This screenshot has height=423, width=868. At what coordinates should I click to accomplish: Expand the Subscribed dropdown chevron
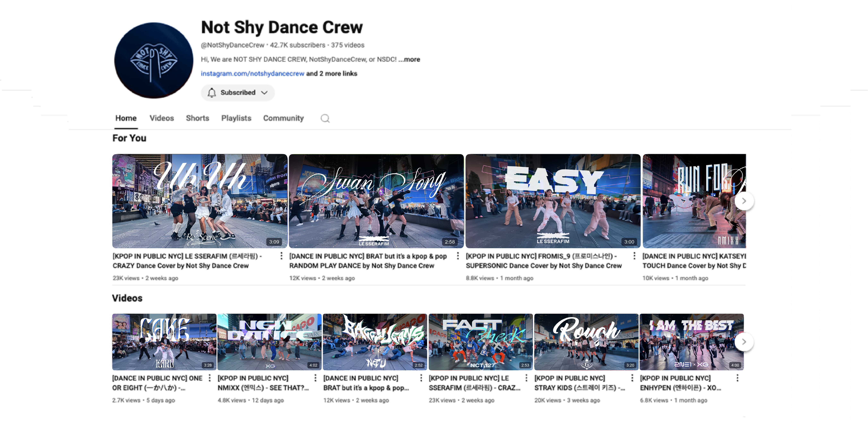tap(264, 93)
